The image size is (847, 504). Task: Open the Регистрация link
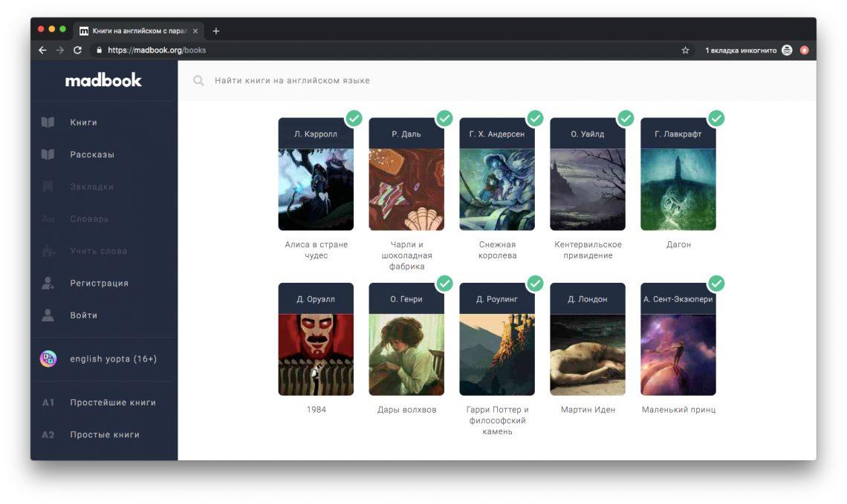pyautogui.click(x=100, y=284)
